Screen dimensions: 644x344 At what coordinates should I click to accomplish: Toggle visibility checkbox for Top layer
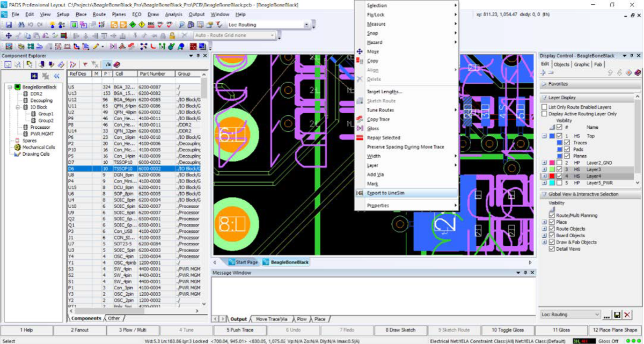559,136
